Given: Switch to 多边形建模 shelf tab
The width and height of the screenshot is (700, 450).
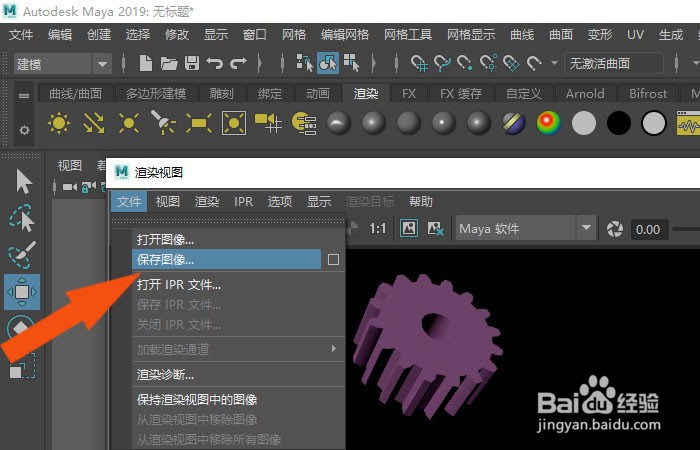Looking at the screenshot, I should coord(156,94).
